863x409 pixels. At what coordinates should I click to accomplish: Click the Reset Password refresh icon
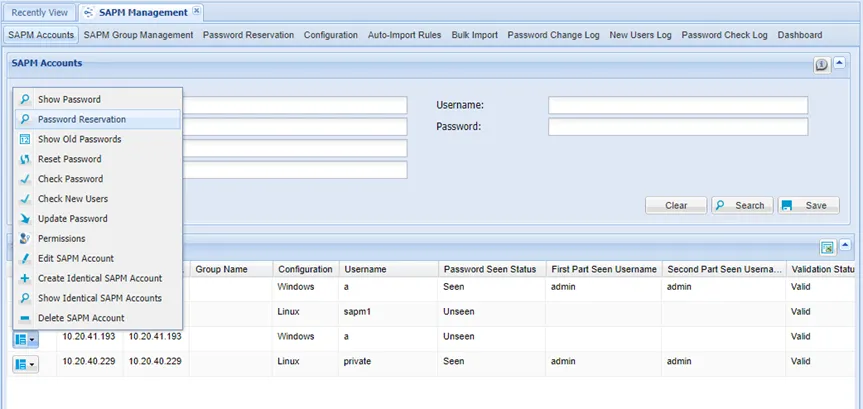(x=25, y=159)
